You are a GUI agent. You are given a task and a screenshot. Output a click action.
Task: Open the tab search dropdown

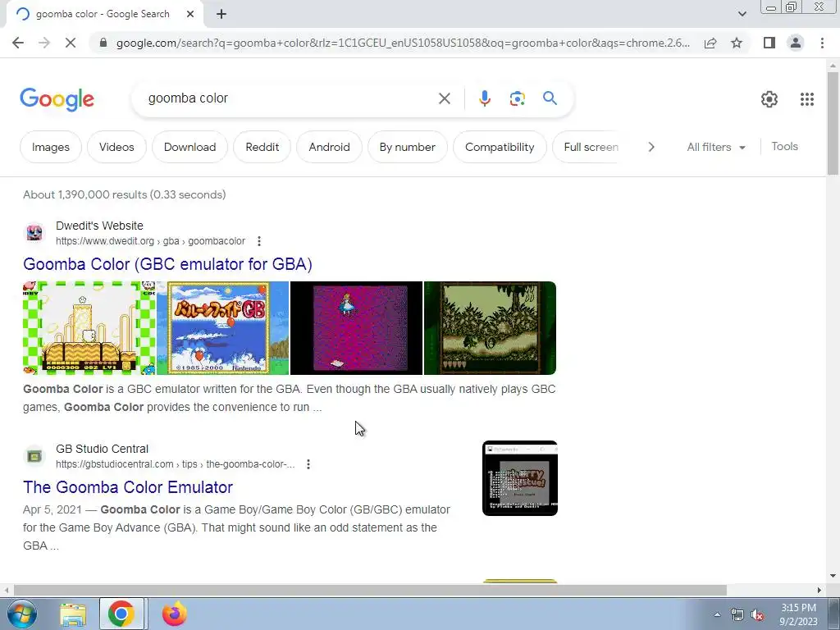[742, 14]
